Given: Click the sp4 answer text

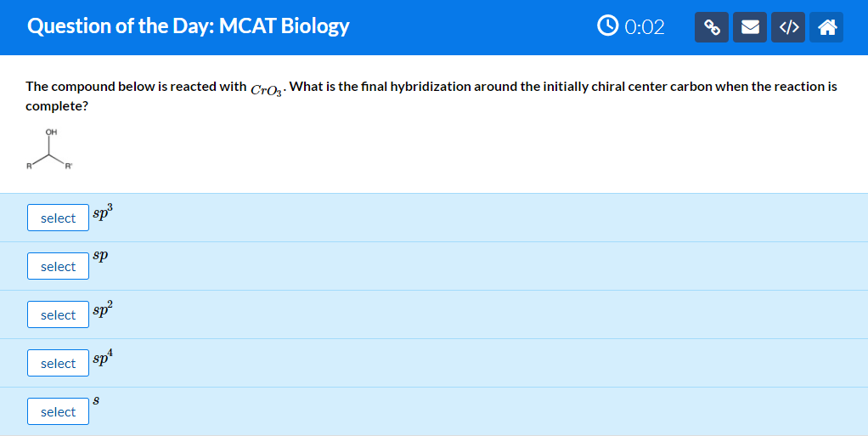Looking at the screenshot, I should coord(103,358).
